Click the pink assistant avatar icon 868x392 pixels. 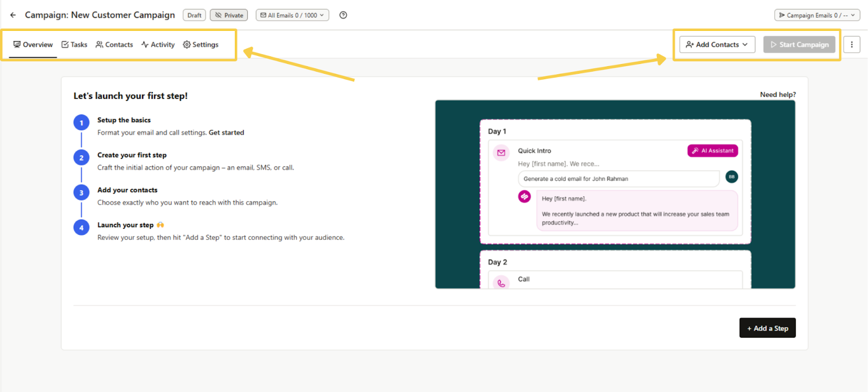tap(524, 196)
